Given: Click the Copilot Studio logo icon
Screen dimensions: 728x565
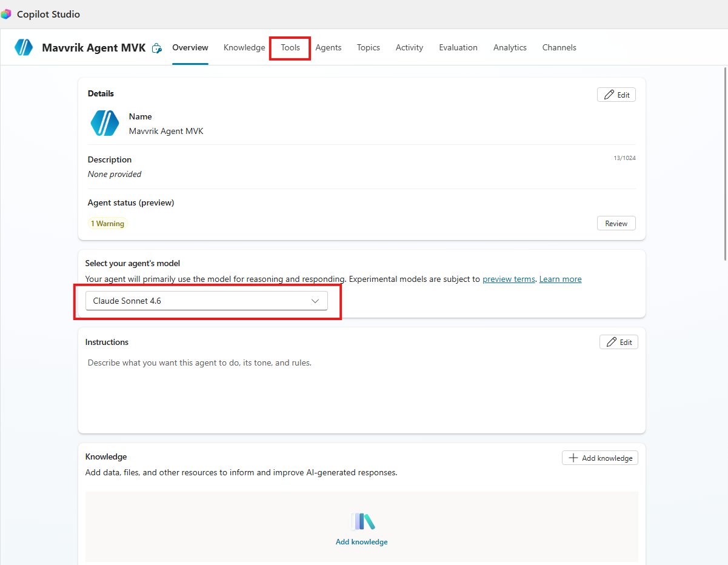Looking at the screenshot, I should click(5, 14).
